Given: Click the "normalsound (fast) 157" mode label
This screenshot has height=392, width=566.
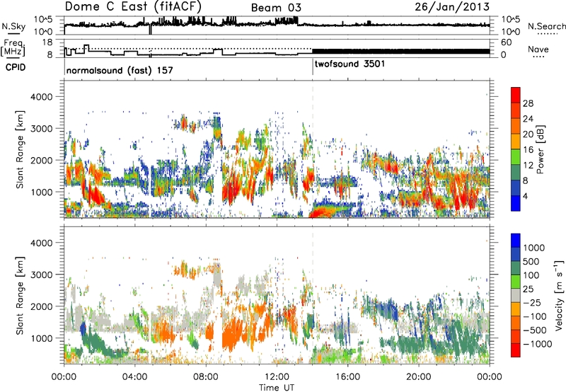Looking at the screenshot, I should click(x=120, y=70).
